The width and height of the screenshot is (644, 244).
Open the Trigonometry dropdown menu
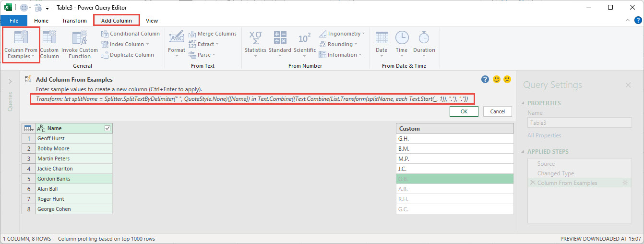363,34
